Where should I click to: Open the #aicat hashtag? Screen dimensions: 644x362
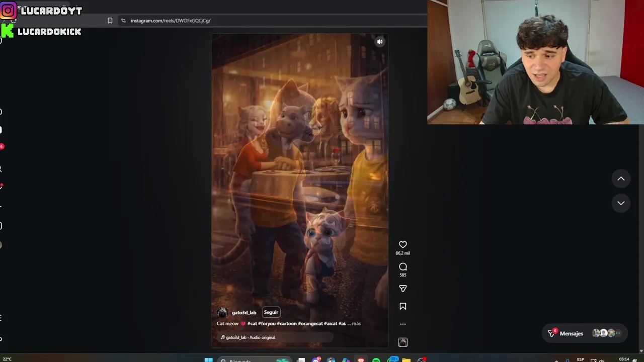click(331, 324)
